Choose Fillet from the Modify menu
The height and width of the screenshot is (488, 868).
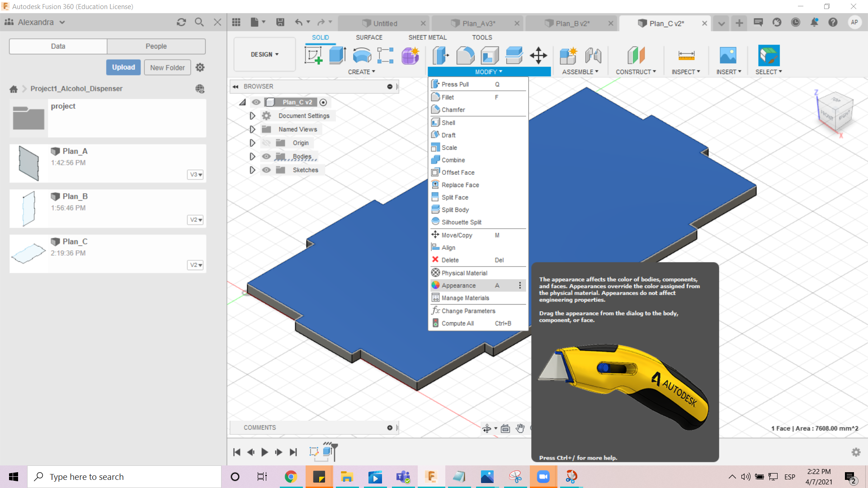448,97
